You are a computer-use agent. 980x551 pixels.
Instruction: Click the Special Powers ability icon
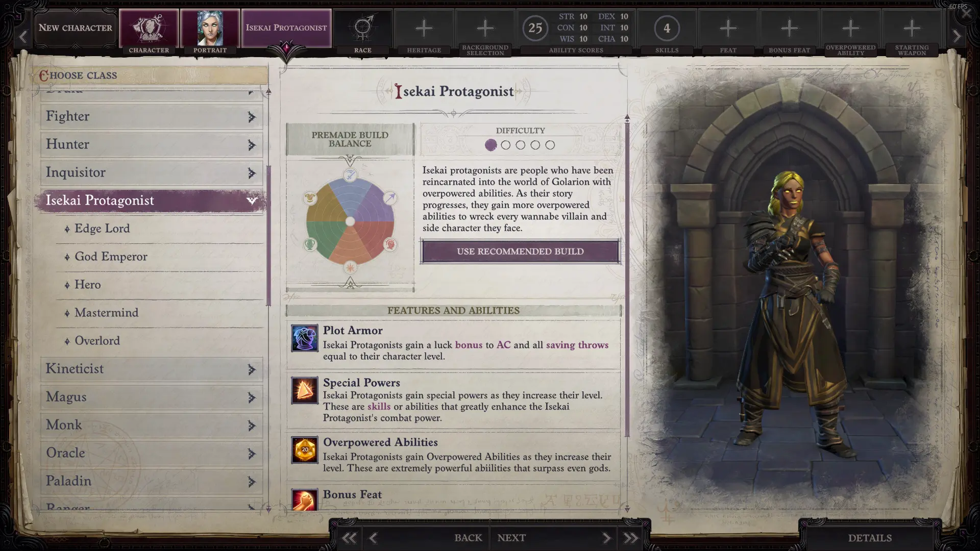click(x=305, y=390)
